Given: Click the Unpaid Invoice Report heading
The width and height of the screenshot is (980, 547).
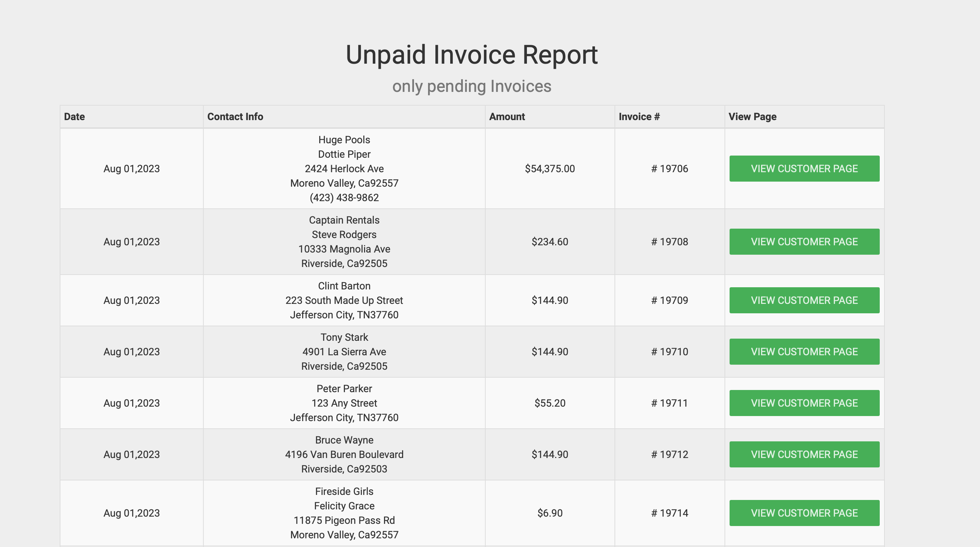Looking at the screenshot, I should point(471,55).
